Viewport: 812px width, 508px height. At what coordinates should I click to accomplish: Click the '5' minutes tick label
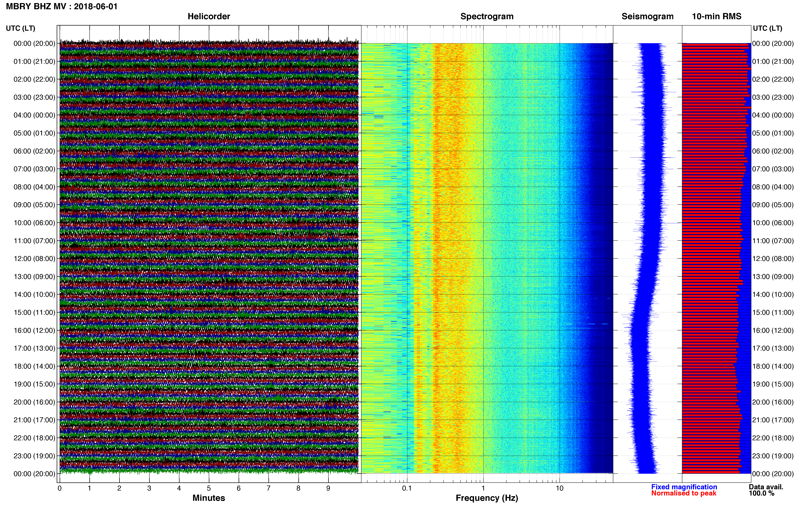click(209, 488)
